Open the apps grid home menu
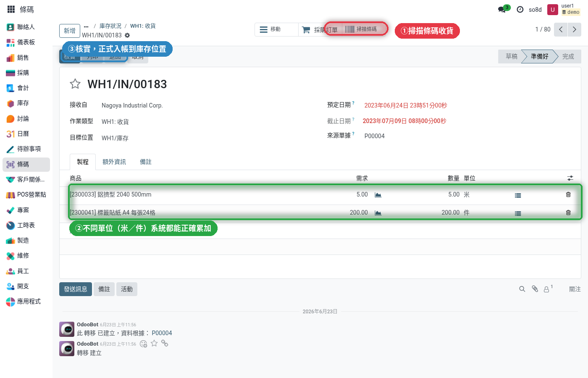Screen dimensions: 588x378 [11, 9]
